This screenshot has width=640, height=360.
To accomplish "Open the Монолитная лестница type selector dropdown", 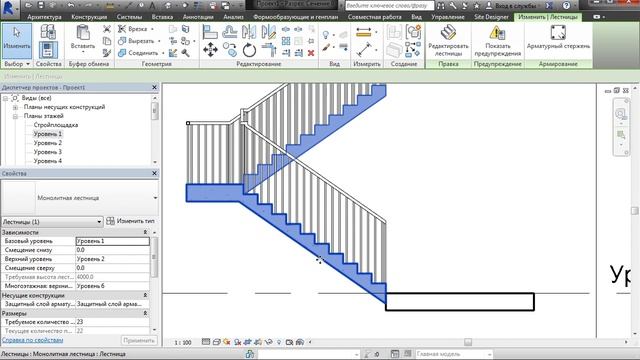I will pyautogui.click(x=155, y=198).
